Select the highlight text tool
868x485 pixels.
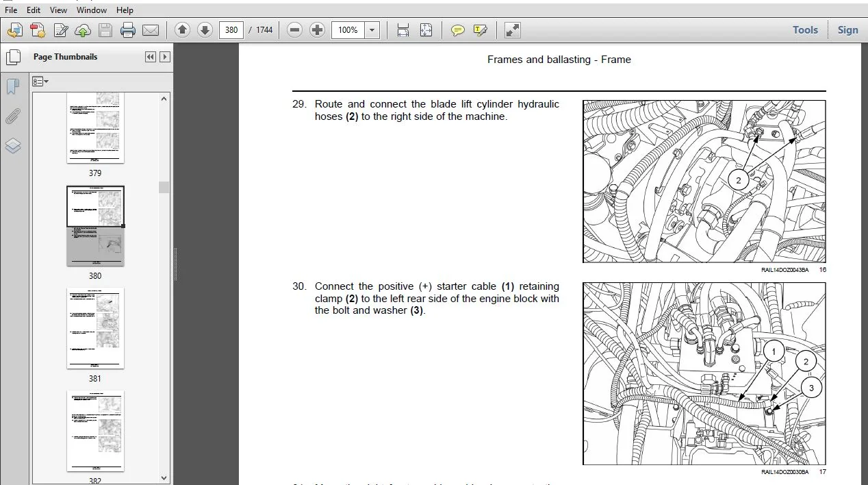click(x=481, y=30)
